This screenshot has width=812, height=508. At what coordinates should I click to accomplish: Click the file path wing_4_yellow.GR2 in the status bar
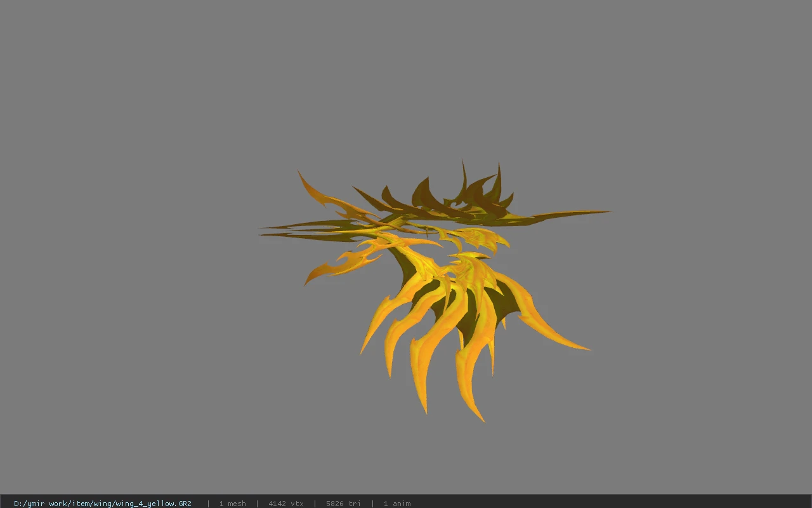103,503
